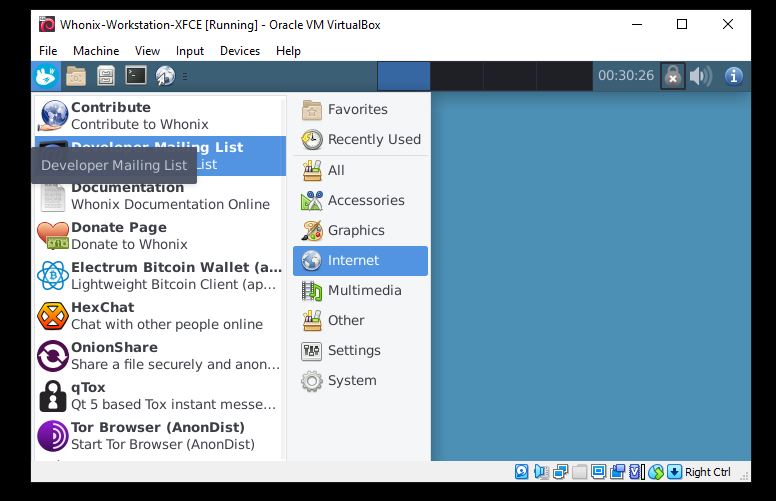Viewport: 776px width, 501px height.
Task: Select the Favorites category
Action: [360, 109]
